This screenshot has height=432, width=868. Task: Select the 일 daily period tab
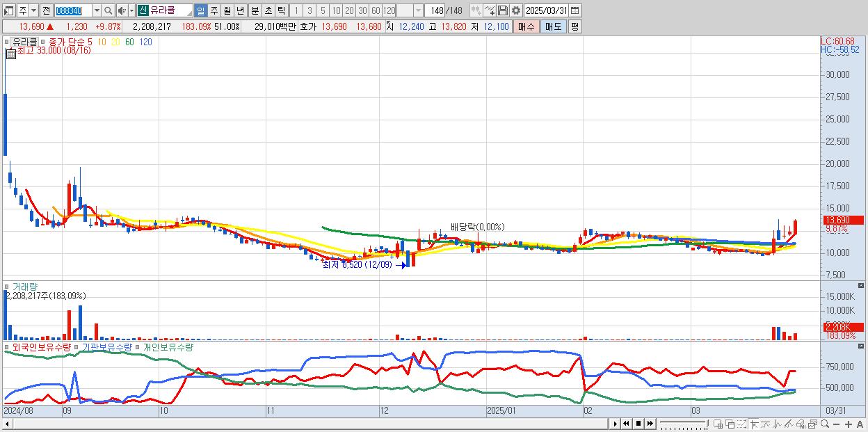point(200,10)
